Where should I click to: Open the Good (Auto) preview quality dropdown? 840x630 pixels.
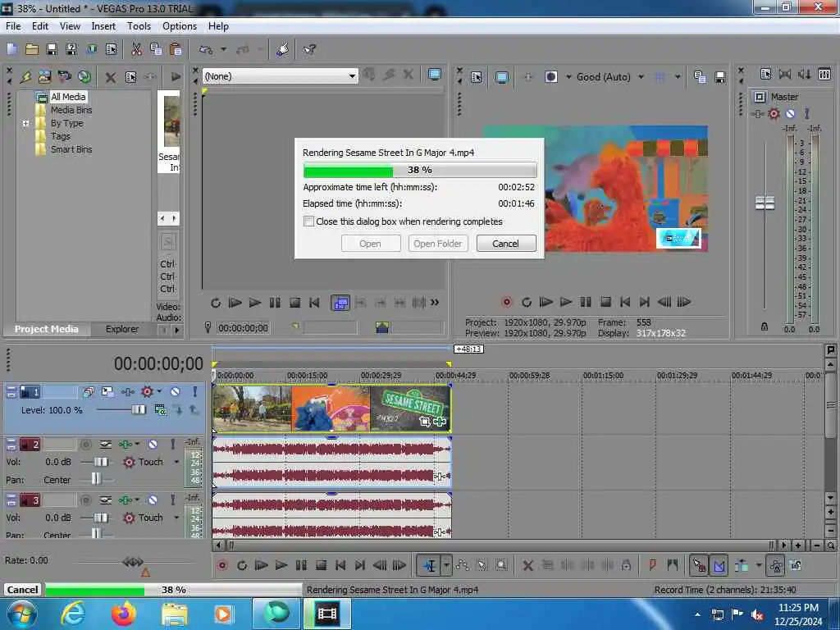[x=641, y=77]
